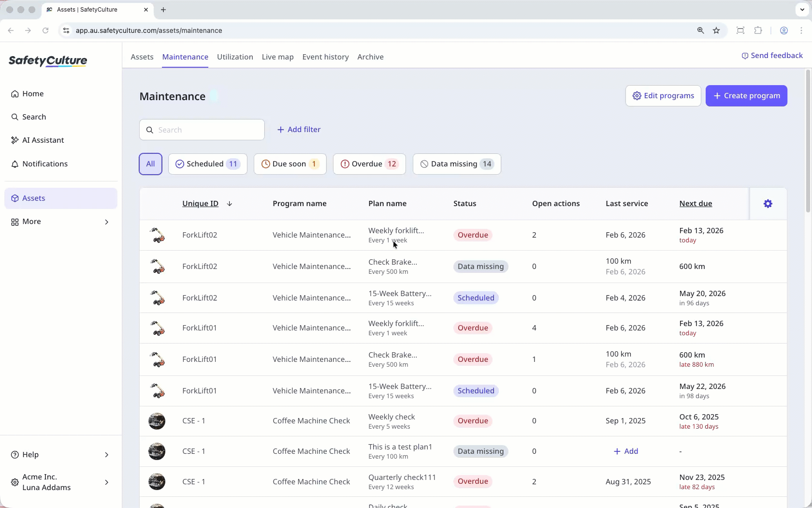
Task: Open the browser tab list dropdown
Action: coord(802,10)
